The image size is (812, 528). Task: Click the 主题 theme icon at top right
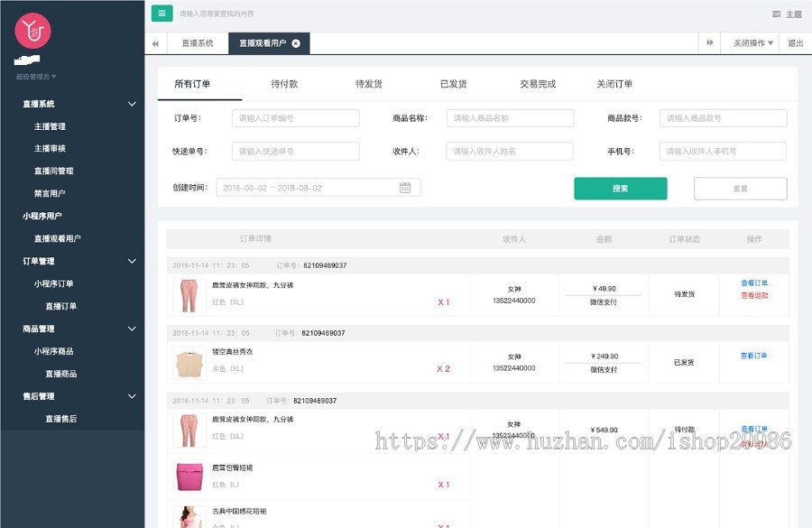coord(776,14)
